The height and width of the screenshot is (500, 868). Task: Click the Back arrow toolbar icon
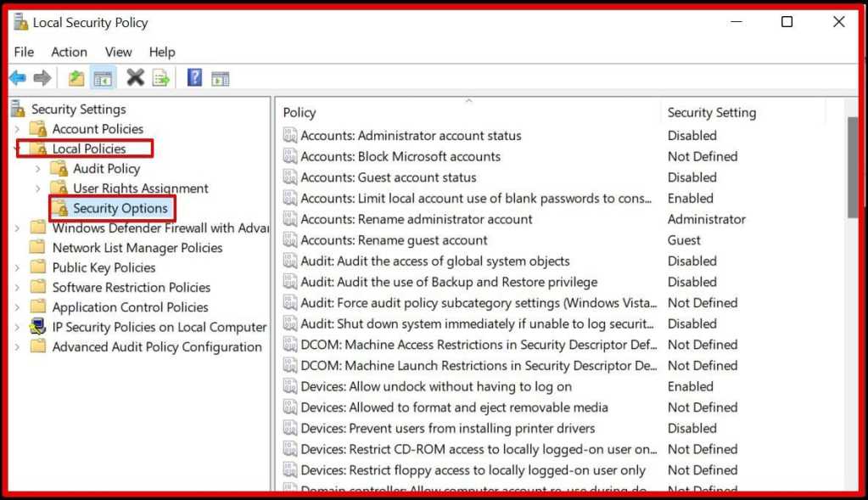(18, 79)
